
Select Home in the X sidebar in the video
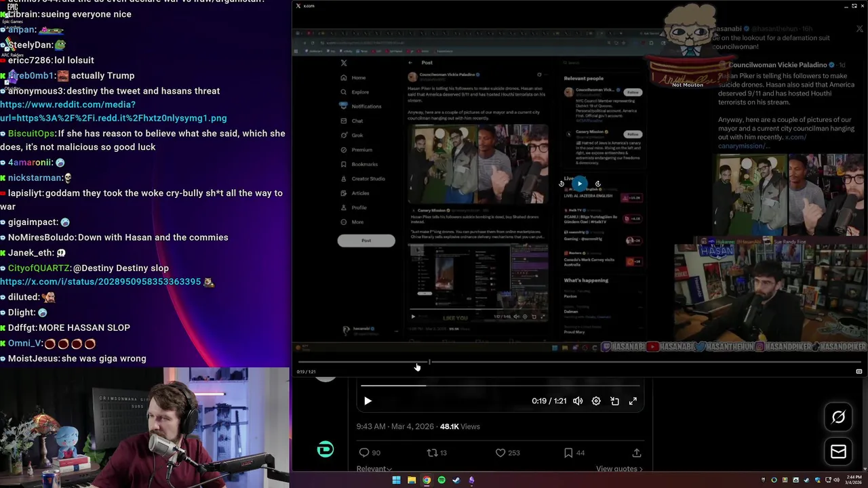pos(354,77)
